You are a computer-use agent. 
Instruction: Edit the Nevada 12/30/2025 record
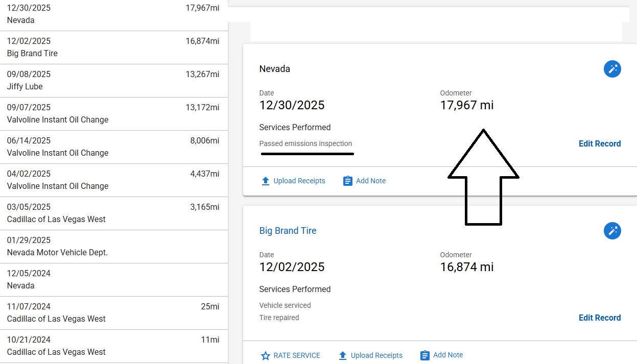599,144
